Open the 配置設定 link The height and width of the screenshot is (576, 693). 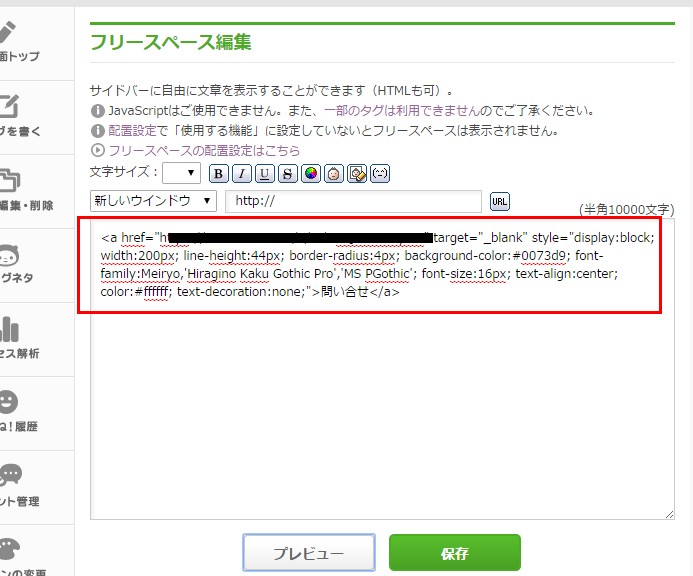(x=132, y=131)
